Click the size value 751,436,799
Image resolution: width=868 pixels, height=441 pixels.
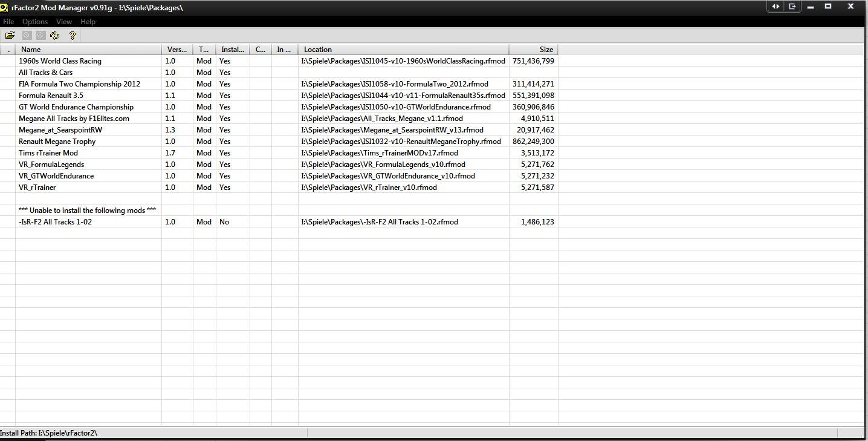point(533,61)
